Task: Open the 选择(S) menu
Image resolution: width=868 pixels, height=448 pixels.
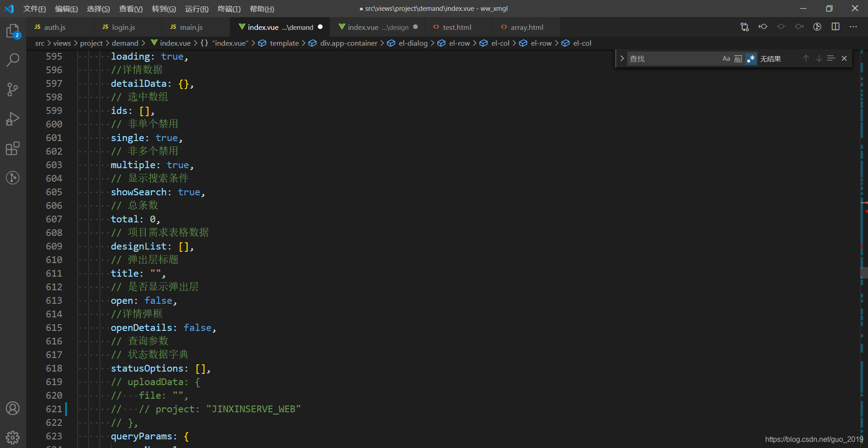Action: (98, 9)
